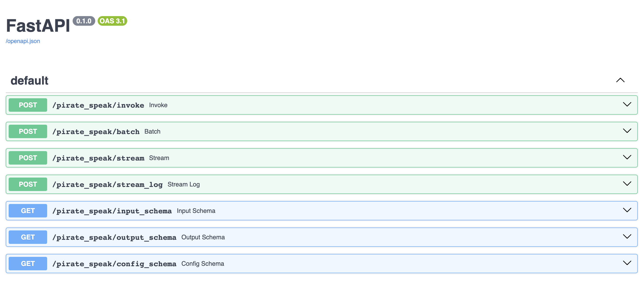Image resolution: width=644 pixels, height=284 pixels.
Task: Expand the input_schema endpoint chevron
Action: pos(627,210)
